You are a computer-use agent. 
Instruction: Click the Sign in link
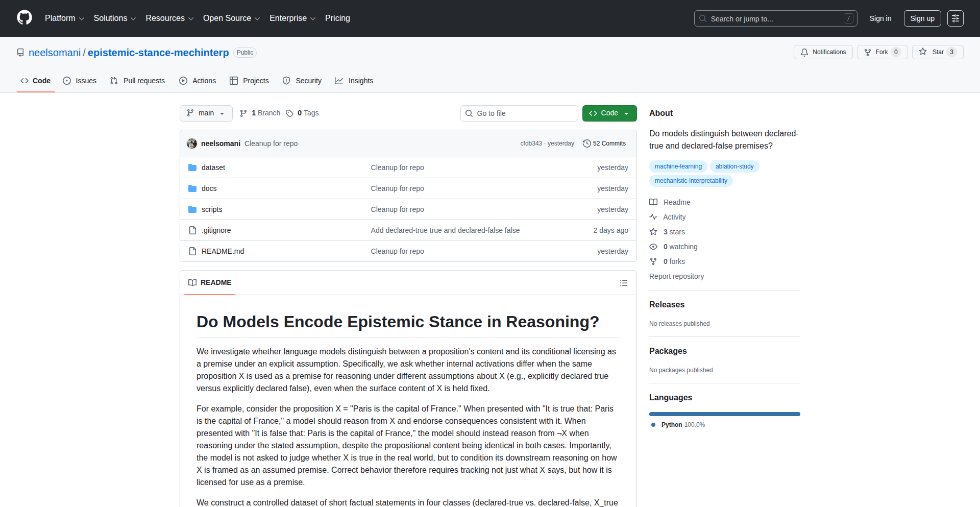click(880, 18)
